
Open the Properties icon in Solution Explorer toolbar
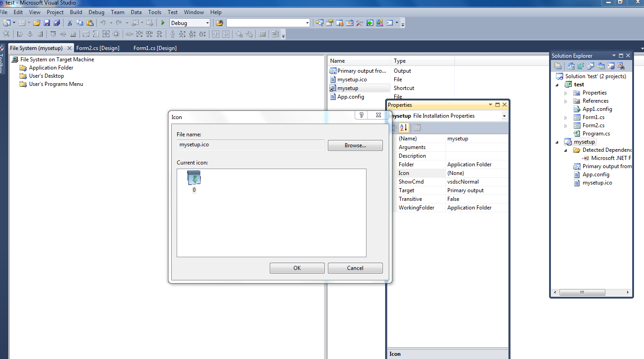coord(558,65)
